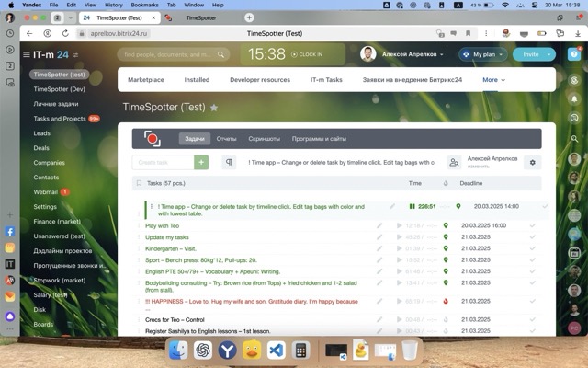Viewport: 588px width, 368px height.
Task: Click the green plus add task button
Action: (x=201, y=162)
